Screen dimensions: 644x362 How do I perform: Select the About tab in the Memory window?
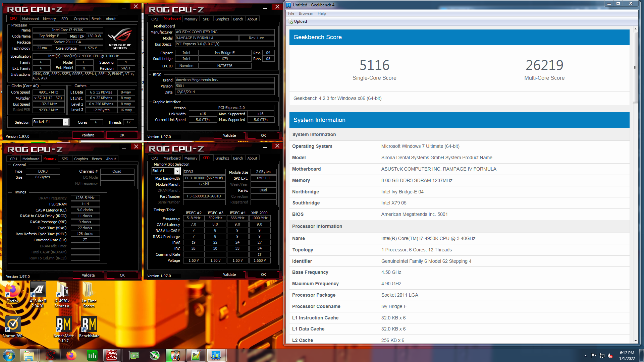[111, 159]
